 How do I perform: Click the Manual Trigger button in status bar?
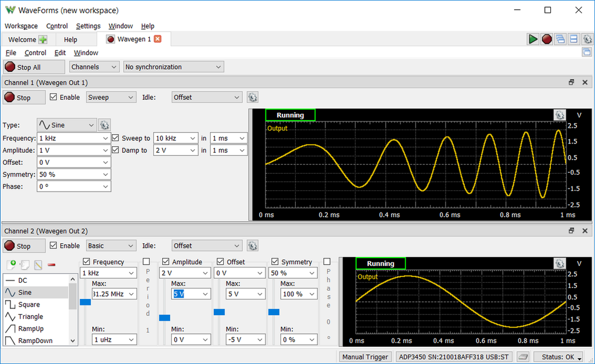365,357
